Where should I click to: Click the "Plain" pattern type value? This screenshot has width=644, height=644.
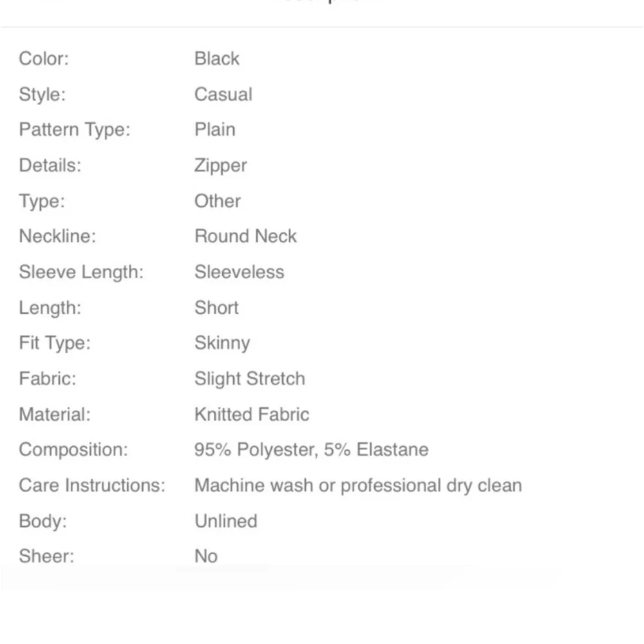click(x=214, y=129)
